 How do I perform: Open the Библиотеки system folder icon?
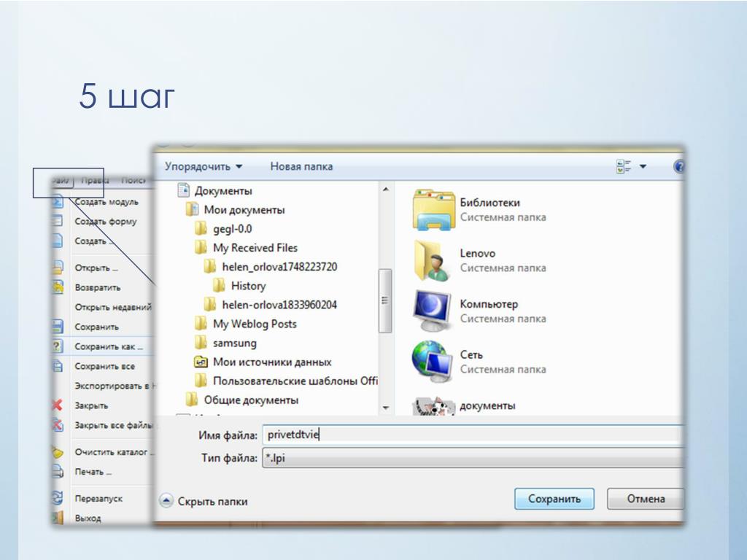point(433,210)
